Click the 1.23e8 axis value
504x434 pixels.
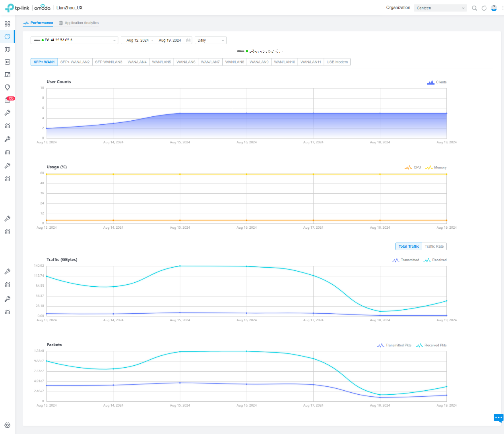pyautogui.click(x=39, y=351)
